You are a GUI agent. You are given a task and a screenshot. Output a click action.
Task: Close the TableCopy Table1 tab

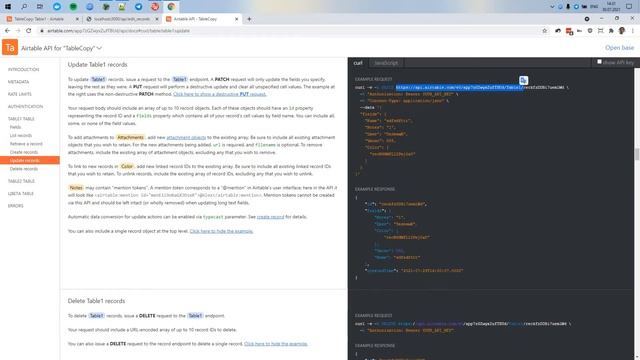coord(78,19)
